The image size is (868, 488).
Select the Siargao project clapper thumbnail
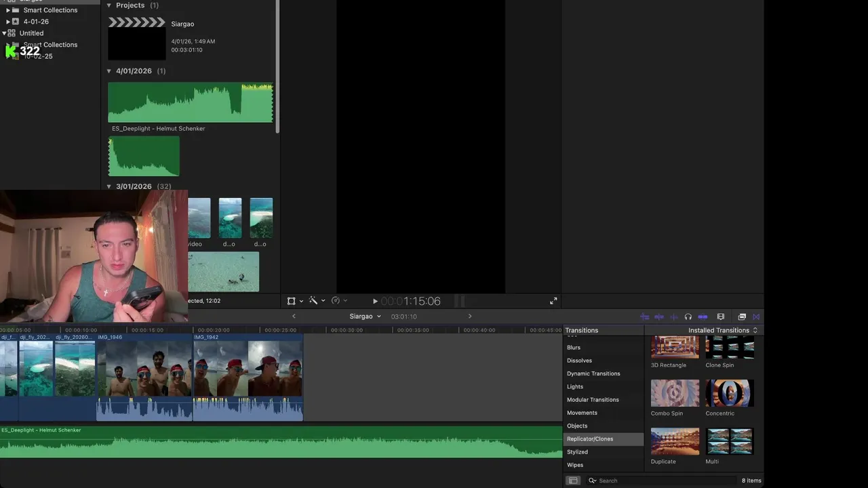click(136, 39)
